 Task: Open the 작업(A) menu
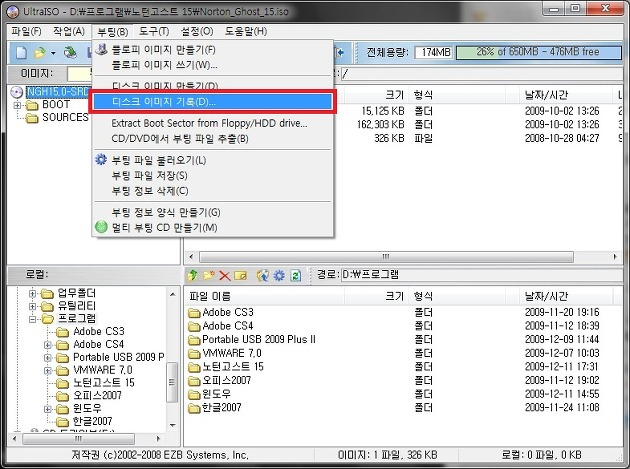tap(69, 31)
